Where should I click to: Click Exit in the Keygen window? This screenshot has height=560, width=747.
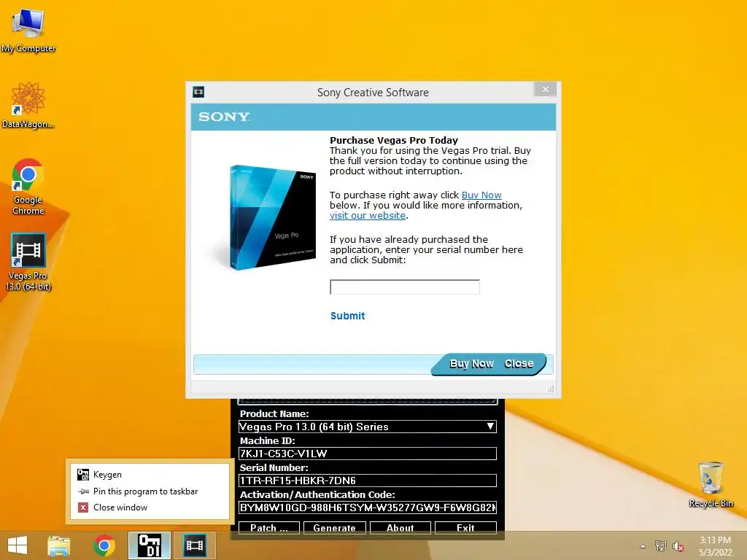[465, 528]
